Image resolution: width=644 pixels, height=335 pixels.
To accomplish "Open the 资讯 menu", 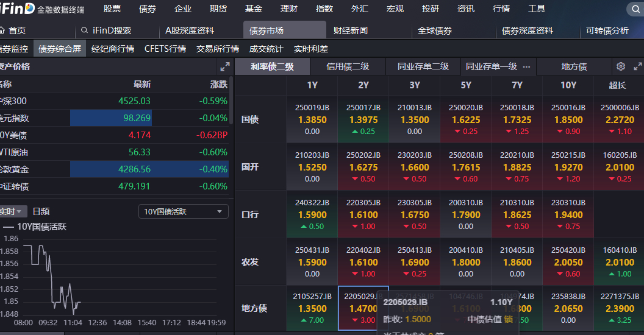I will tap(466, 9).
